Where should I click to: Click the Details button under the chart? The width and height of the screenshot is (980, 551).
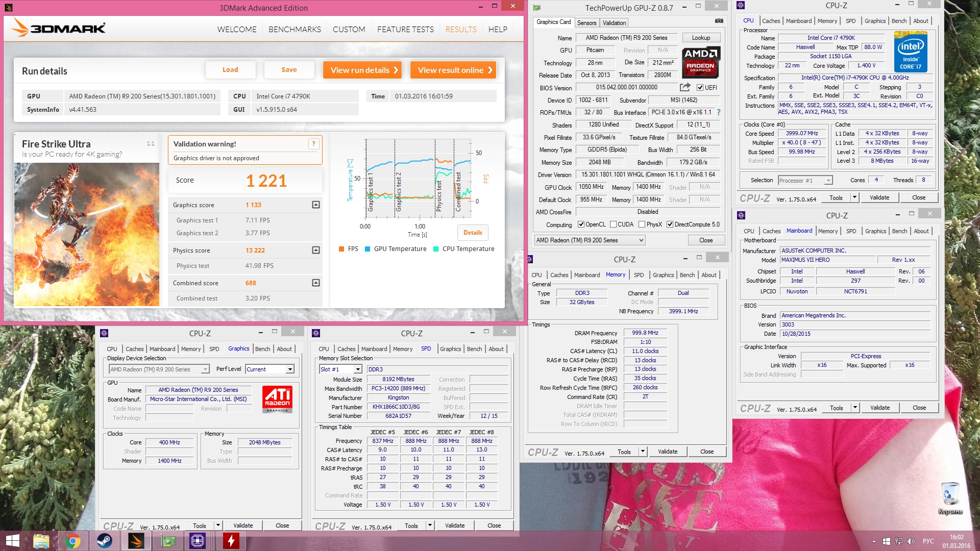click(473, 233)
